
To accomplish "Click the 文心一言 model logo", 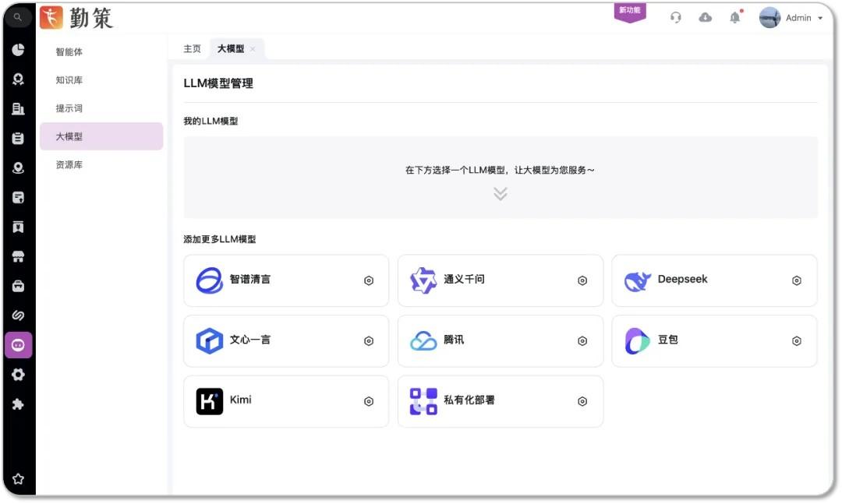I will (x=209, y=340).
